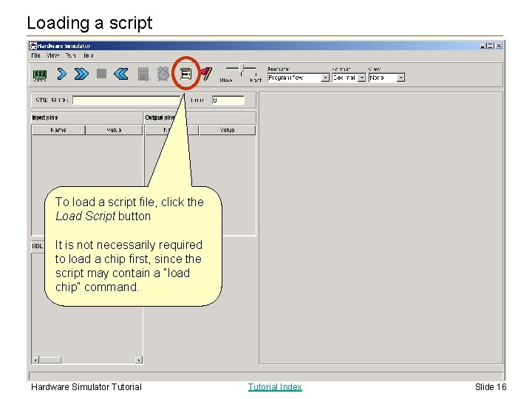Adjust the Slow-Fast speed slider handle

(242, 69)
